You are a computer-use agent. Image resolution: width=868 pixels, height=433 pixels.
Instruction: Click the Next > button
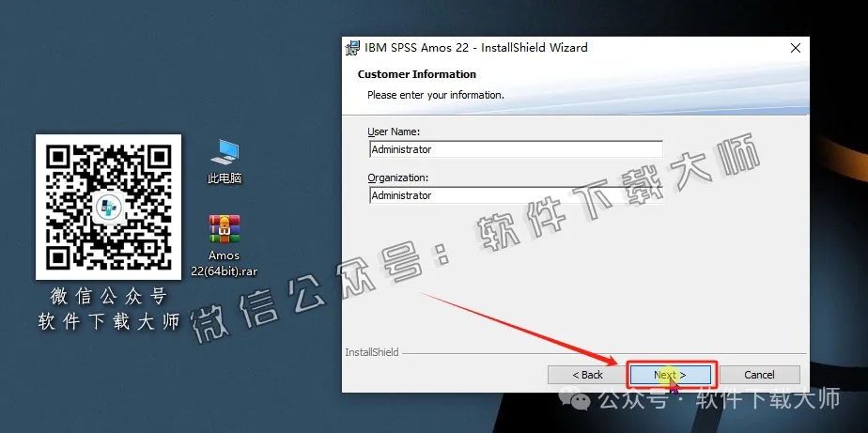click(672, 375)
